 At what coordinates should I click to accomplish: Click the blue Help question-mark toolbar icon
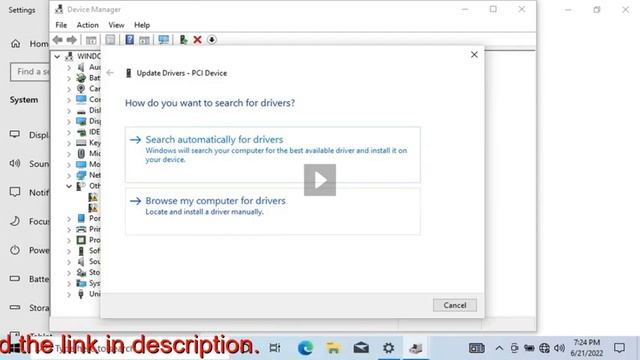tap(129, 40)
